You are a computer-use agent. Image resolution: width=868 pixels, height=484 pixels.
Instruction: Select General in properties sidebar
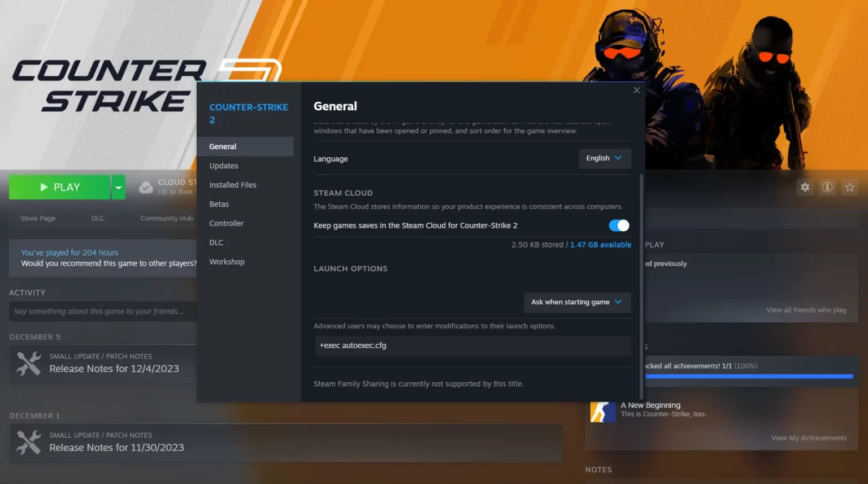click(245, 146)
